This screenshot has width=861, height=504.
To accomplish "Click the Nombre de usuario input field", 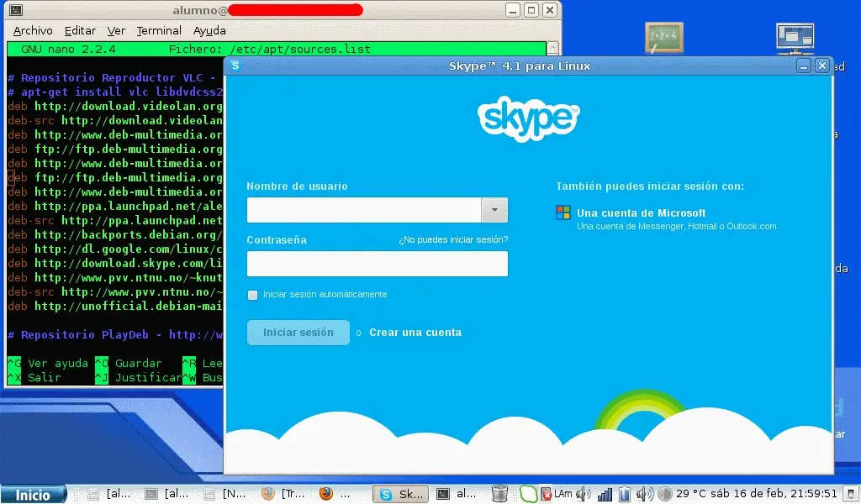I will point(364,210).
